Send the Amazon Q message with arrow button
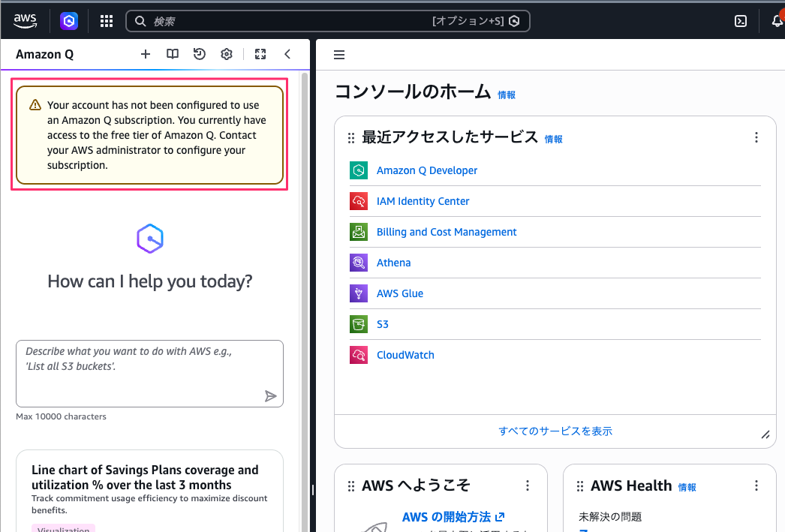 point(270,396)
